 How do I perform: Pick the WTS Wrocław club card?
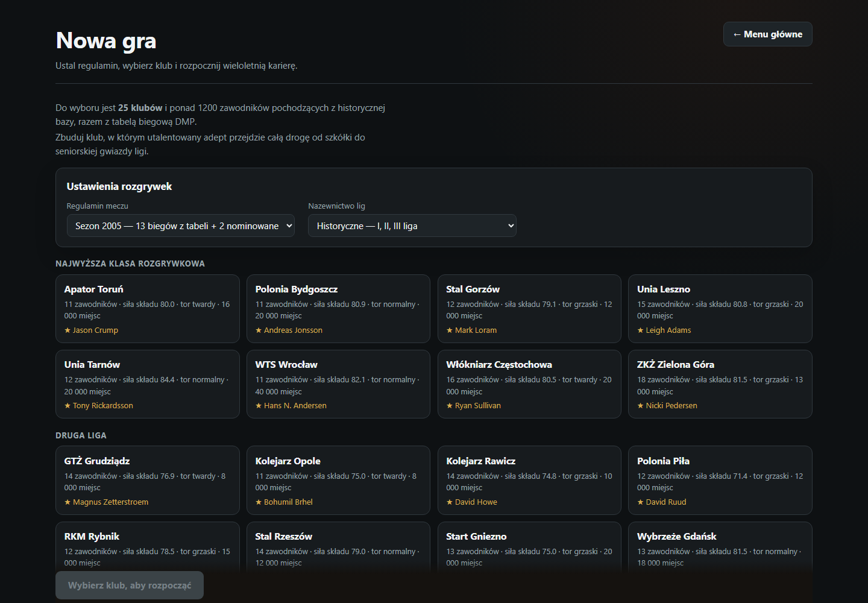coord(338,384)
